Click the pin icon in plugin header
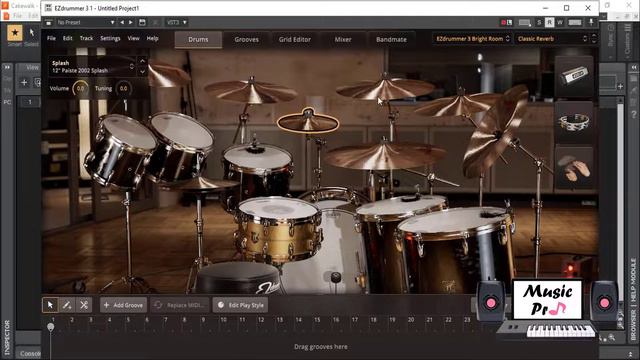 tap(591, 22)
